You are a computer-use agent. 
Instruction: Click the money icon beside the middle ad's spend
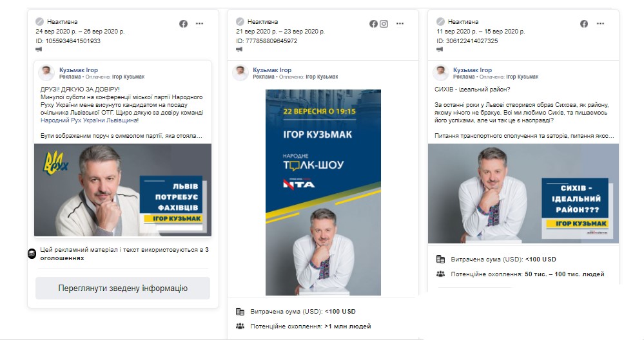coord(240,312)
